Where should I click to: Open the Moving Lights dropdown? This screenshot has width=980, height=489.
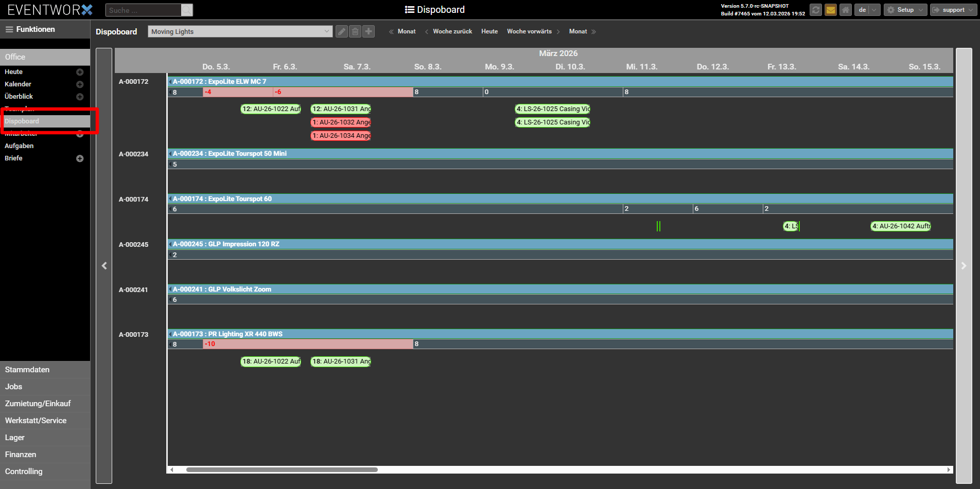pyautogui.click(x=240, y=31)
